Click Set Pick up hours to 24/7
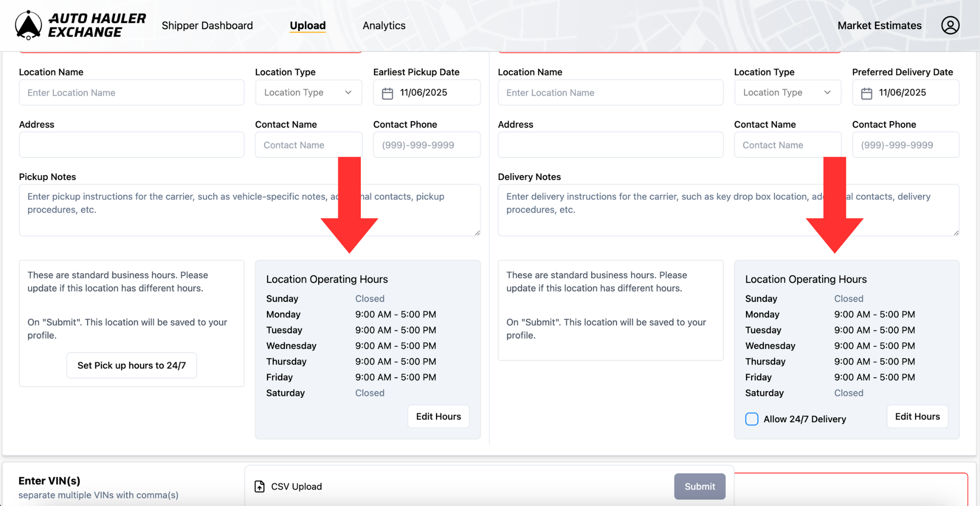This screenshot has height=506, width=980. click(x=131, y=365)
